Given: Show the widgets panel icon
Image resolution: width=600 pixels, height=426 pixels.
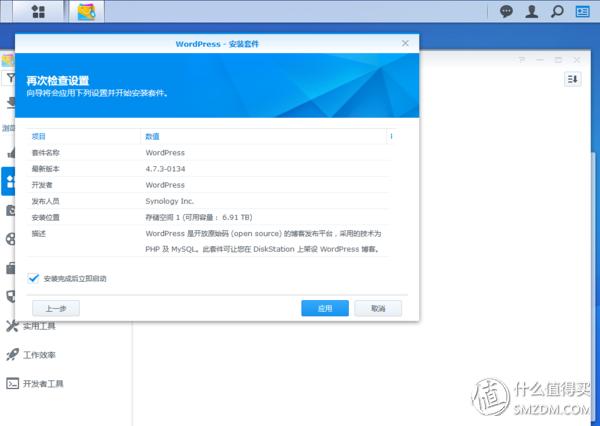Looking at the screenshot, I should pos(582,11).
